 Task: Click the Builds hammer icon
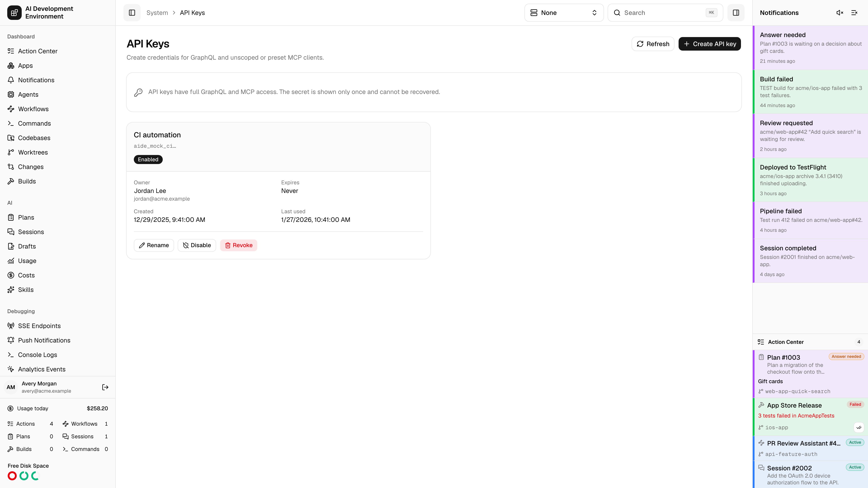(11, 181)
